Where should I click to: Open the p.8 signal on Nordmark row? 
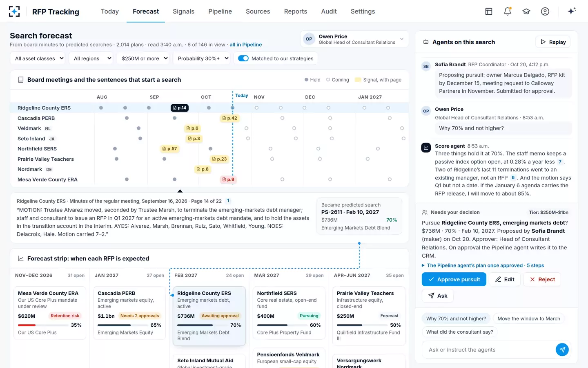pyautogui.click(x=203, y=169)
